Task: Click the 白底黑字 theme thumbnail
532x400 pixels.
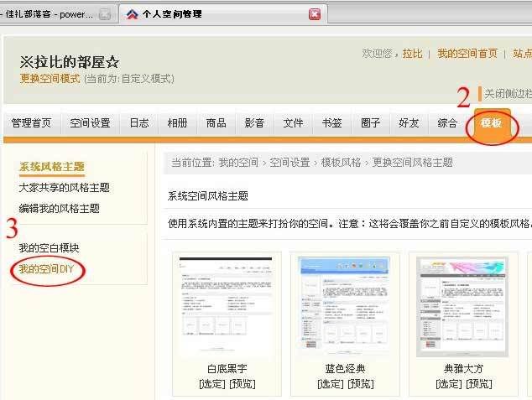Action: tap(227, 307)
